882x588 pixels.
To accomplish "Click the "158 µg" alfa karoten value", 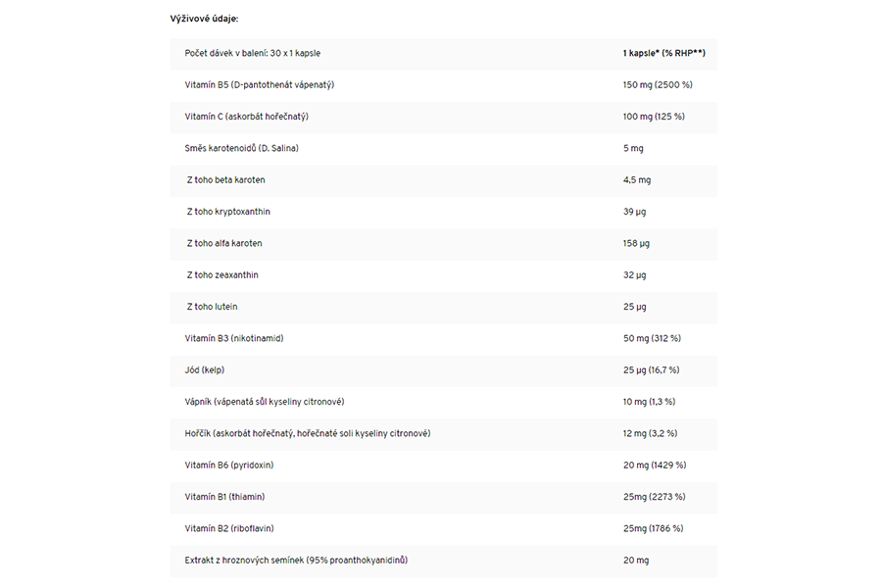I will point(636,243).
